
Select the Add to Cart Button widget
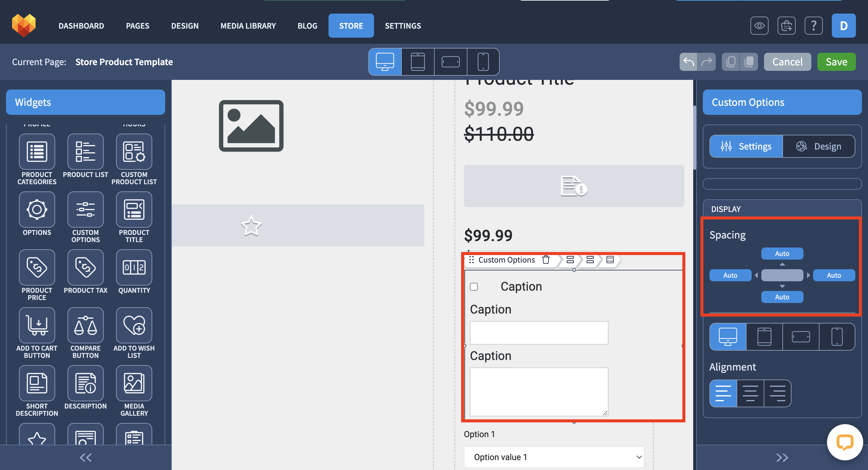coord(37,326)
